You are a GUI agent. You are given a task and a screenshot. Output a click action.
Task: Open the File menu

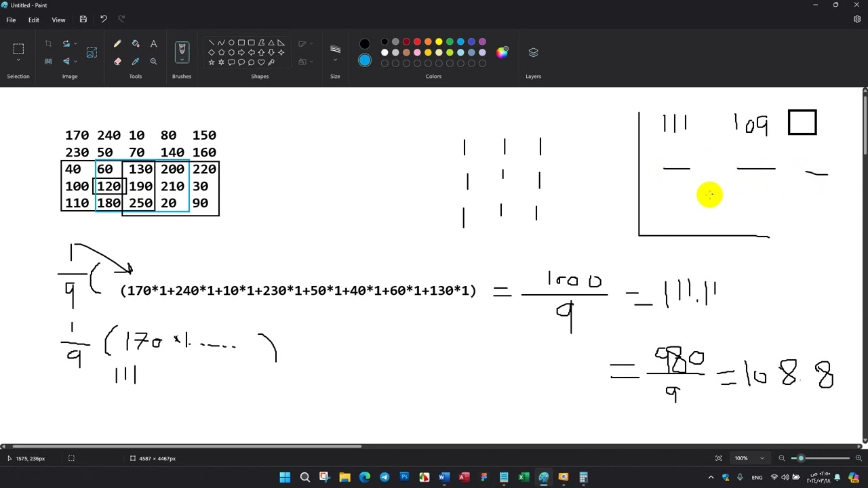tap(11, 20)
